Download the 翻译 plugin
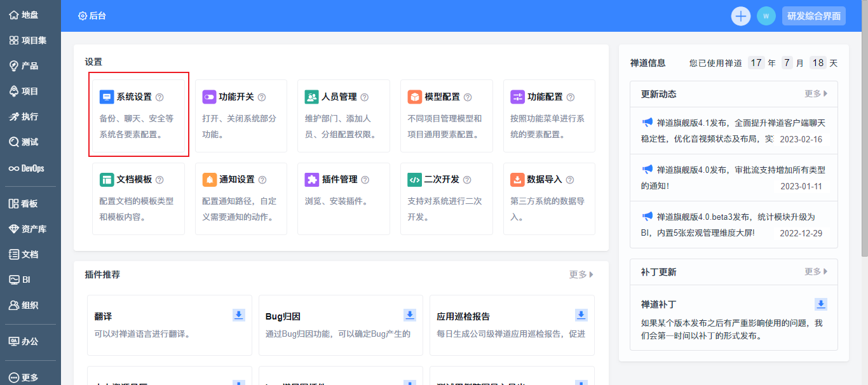Image resolution: width=868 pixels, height=385 pixels. (239, 315)
